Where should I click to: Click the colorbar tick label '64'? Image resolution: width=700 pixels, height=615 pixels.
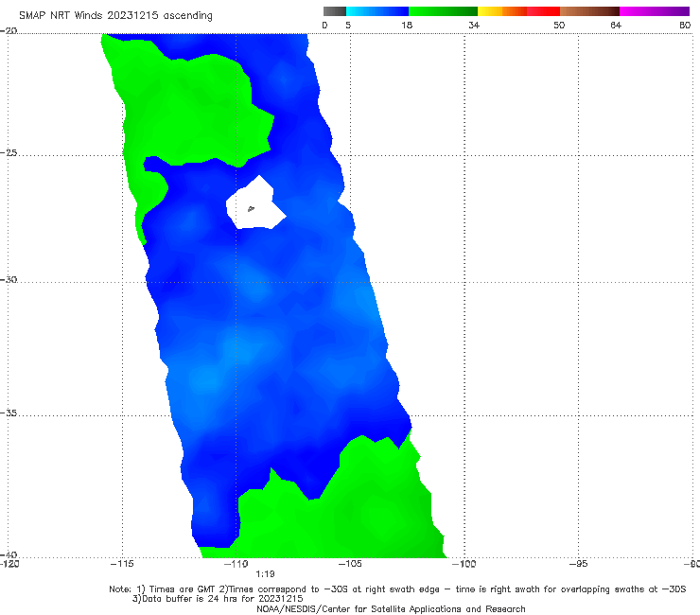(616, 25)
